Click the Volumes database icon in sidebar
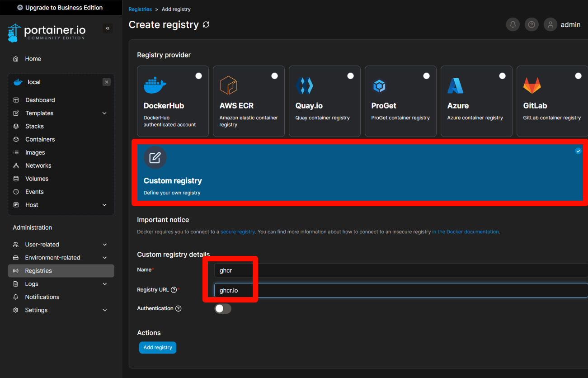This screenshot has width=588, height=378. click(x=16, y=179)
